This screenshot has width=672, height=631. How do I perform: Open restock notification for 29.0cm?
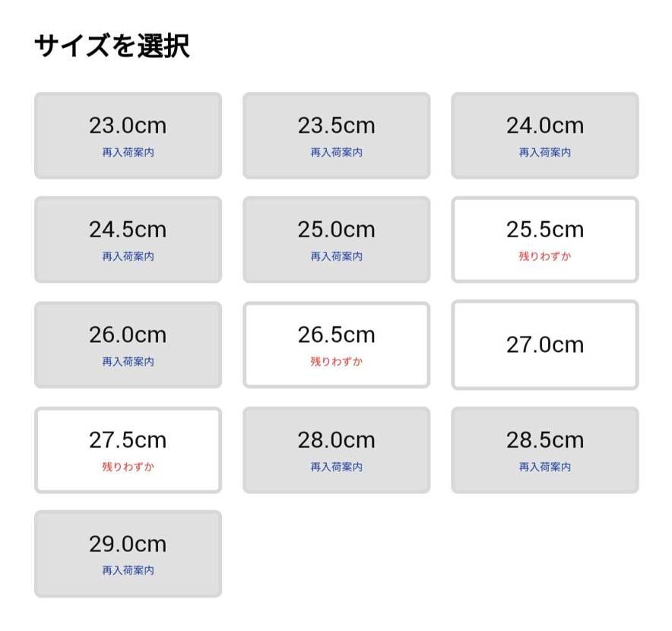(127, 571)
